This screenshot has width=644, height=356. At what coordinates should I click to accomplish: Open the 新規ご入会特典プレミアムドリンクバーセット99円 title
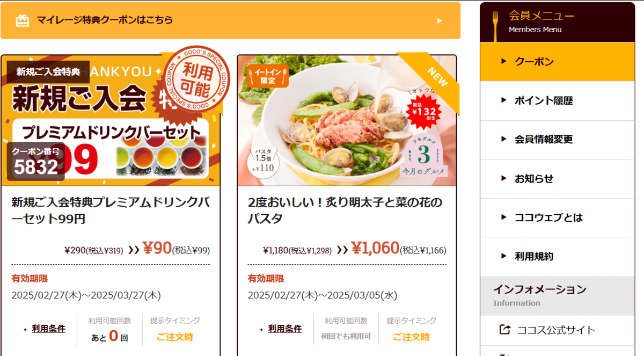(111, 210)
